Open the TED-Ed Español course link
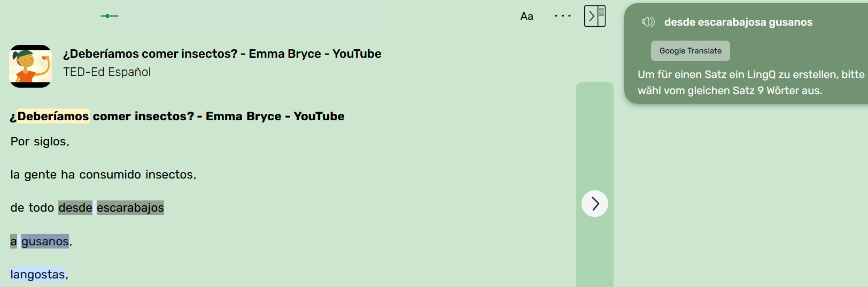The width and height of the screenshot is (868, 287). click(107, 72)
